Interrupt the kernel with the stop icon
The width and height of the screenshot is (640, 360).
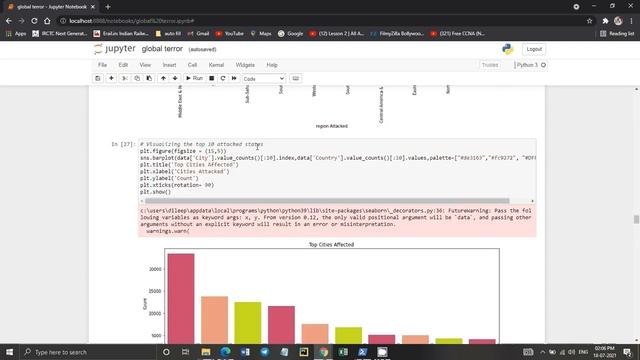[211, 78]
